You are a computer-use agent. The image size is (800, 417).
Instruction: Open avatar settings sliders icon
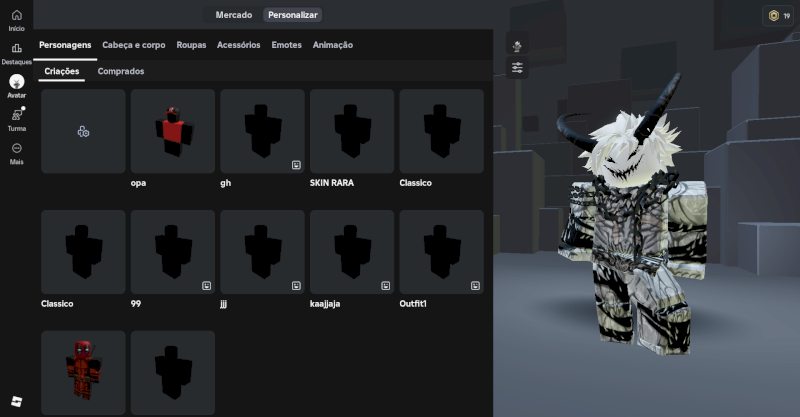517,68
